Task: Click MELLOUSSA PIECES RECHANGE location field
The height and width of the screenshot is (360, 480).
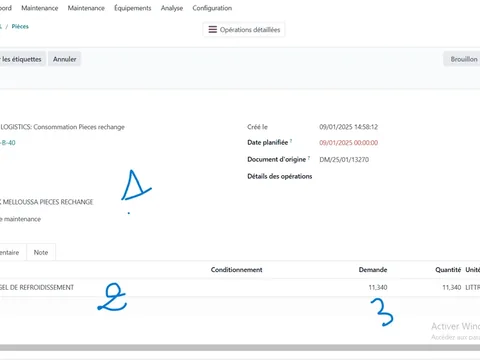Action: click(x=47, y=202)
